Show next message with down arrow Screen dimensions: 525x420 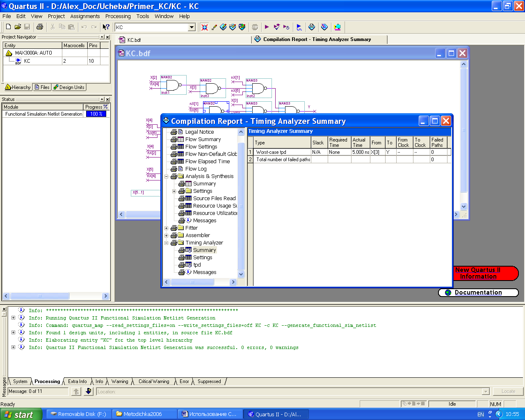click(89, 391)
